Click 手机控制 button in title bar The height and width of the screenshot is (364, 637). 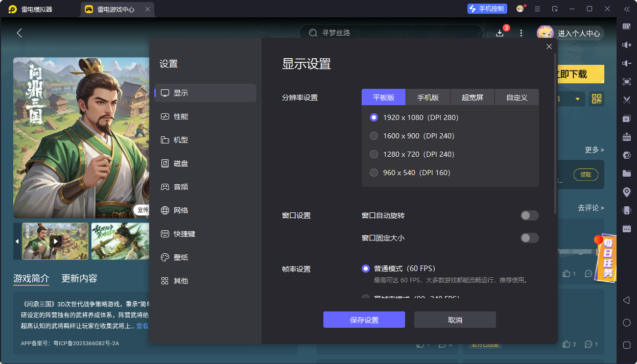pyautogui.click(x=487, y=9)
